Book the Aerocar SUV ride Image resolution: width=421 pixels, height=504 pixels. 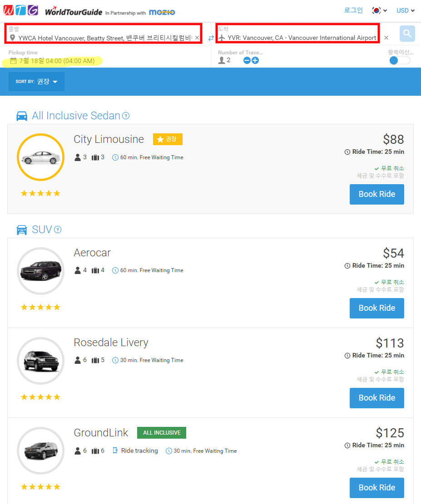[376, 308]
